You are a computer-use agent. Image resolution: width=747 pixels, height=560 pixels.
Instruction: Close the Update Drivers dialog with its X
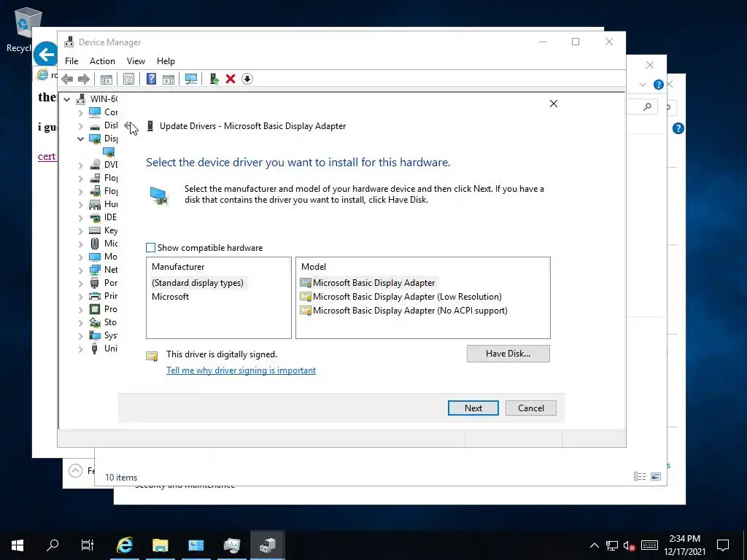click(553, 104)
